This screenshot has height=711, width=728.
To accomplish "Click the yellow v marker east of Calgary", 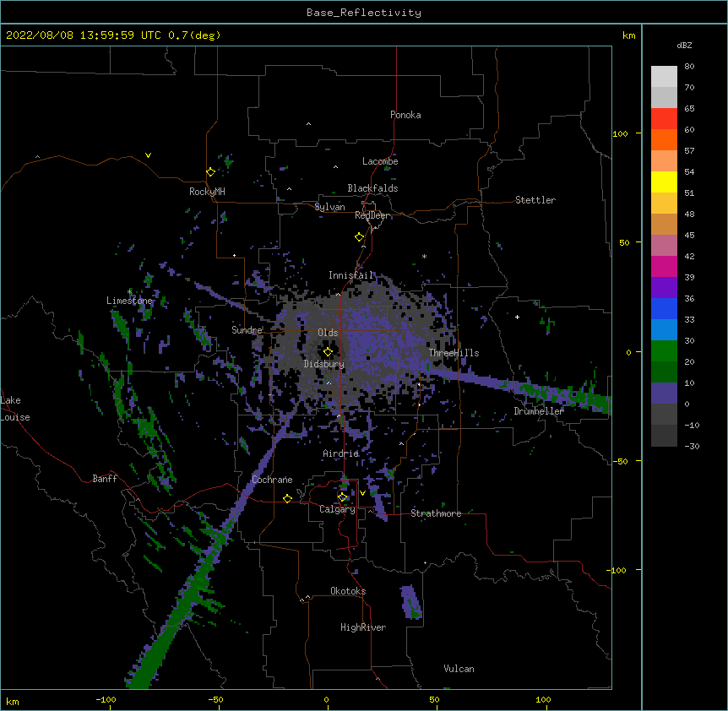I will [362, 493].
